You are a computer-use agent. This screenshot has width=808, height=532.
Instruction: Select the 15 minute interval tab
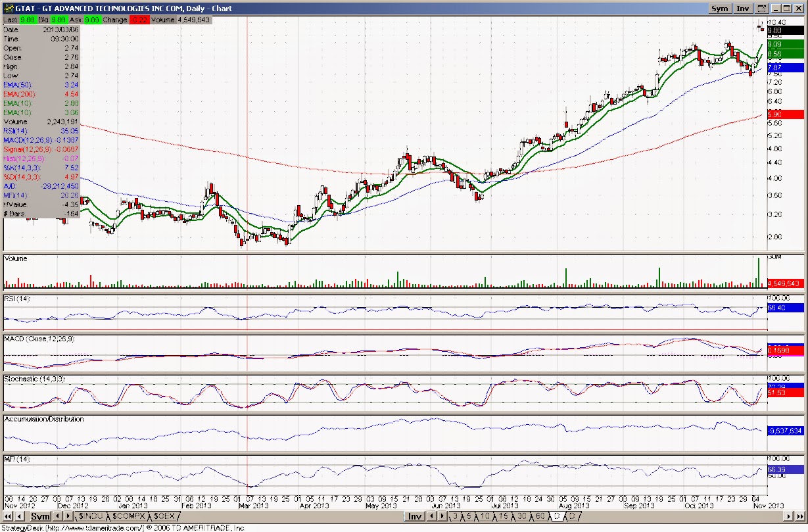503,516
